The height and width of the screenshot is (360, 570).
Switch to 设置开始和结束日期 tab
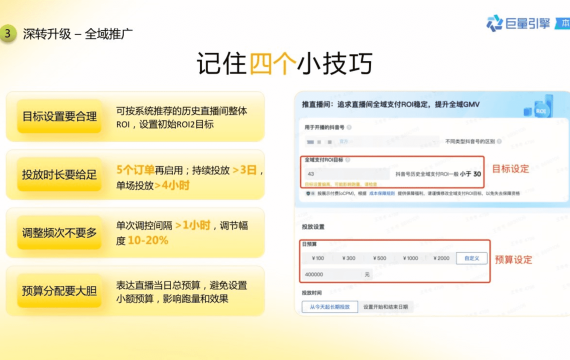[385, 307]
